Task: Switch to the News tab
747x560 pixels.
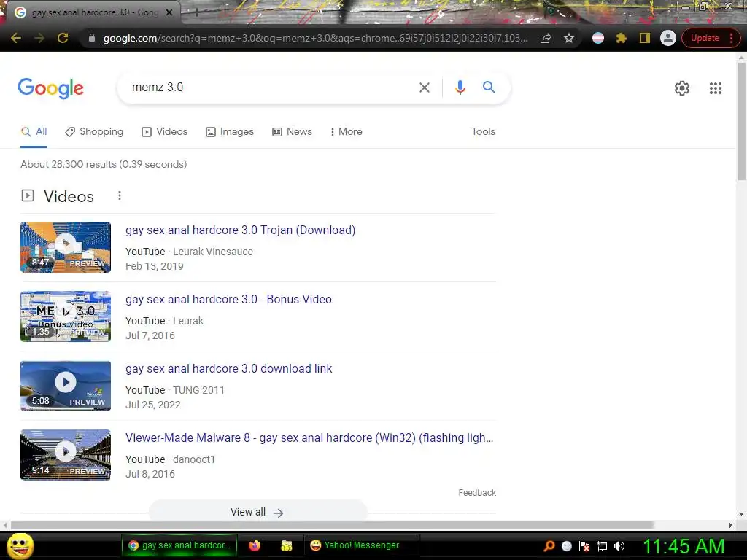Action: [292, 132]
